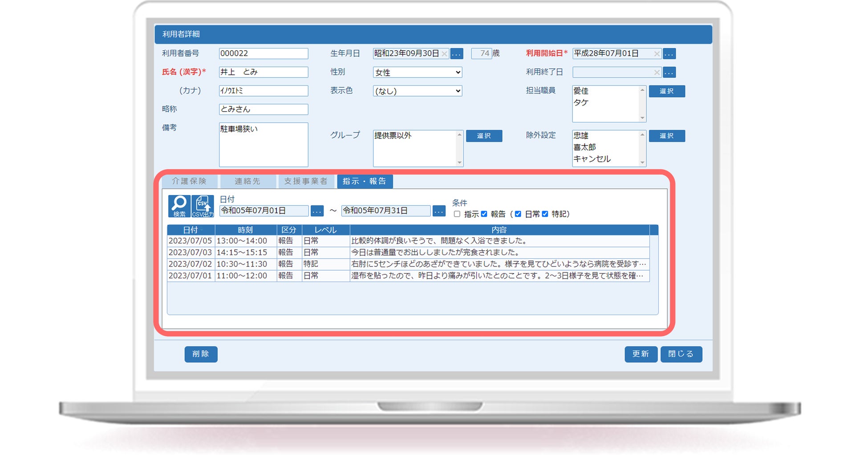The image size is (868, 455).
Task: Click 選択 button for 担当職員
Action: tap(667, 91)
